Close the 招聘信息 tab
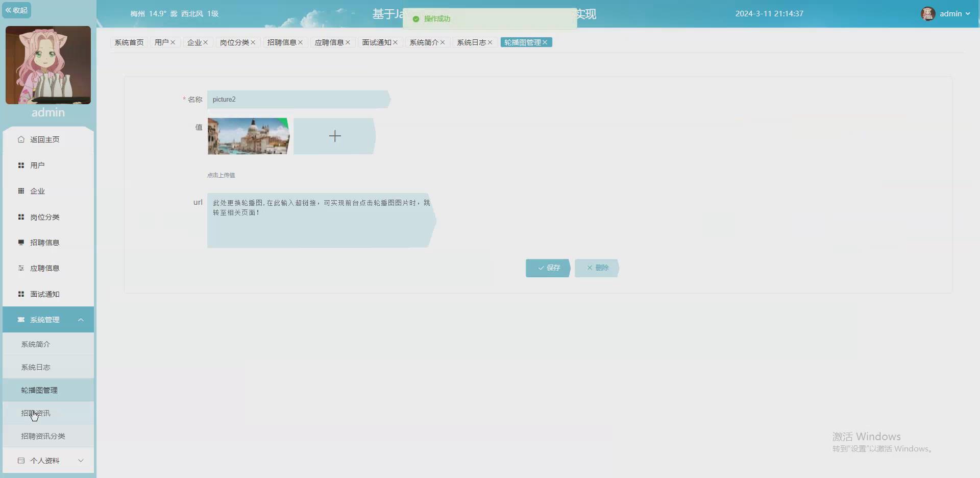 pyautogui.click(x=301, y=42)
